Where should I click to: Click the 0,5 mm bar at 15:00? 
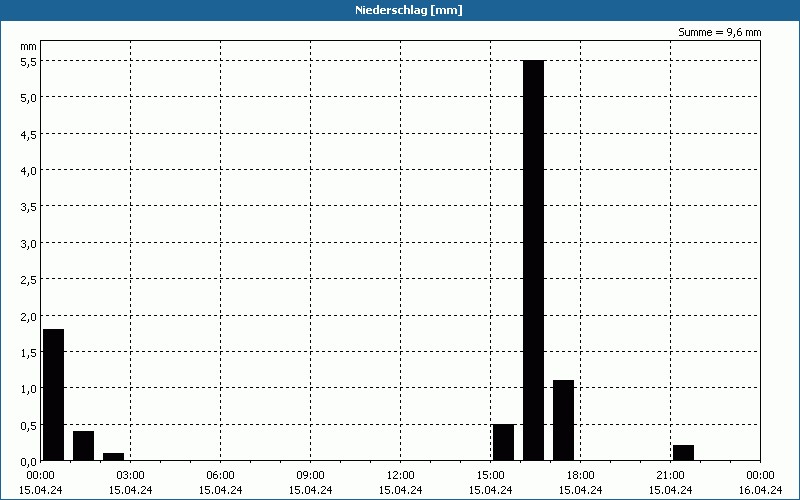(x=504, y=442)
